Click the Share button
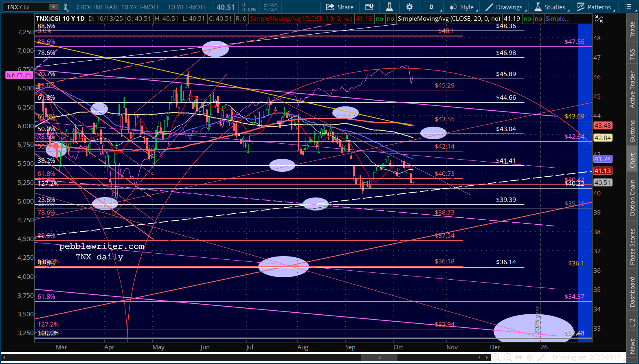This screenshot has height=364, width=639. point(340,7)
